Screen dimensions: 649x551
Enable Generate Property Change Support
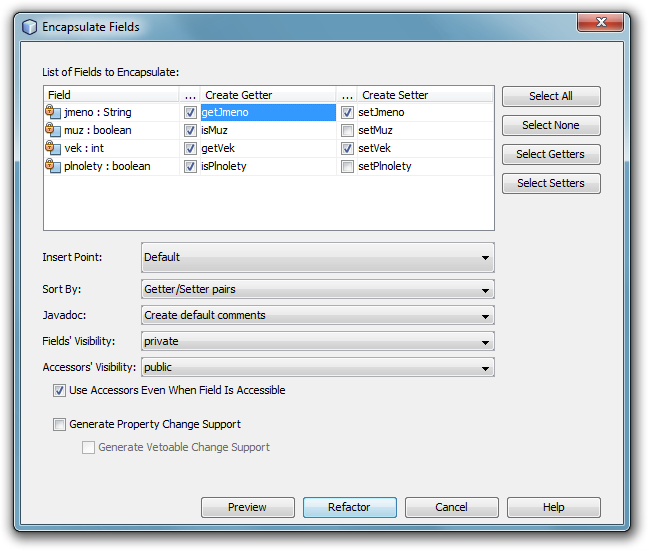click(59, 425)
